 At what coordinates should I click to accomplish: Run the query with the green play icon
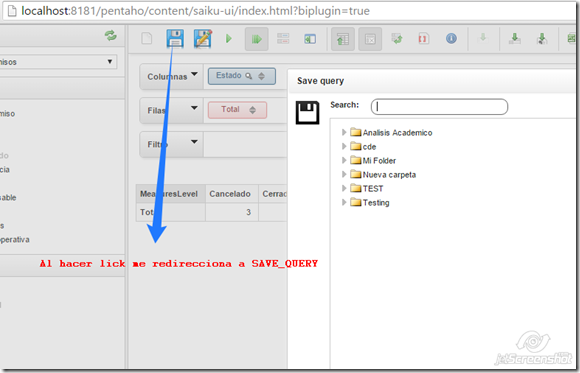click(229, 38)
